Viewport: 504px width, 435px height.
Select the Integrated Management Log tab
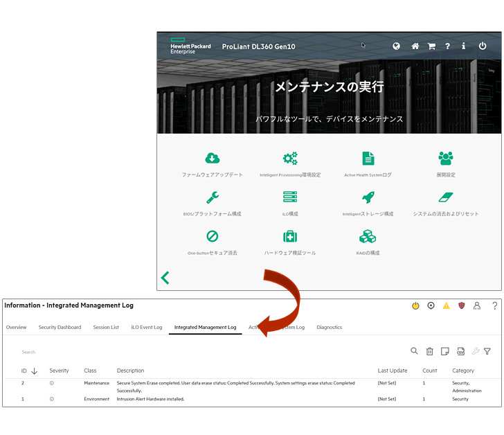point(205,328)
